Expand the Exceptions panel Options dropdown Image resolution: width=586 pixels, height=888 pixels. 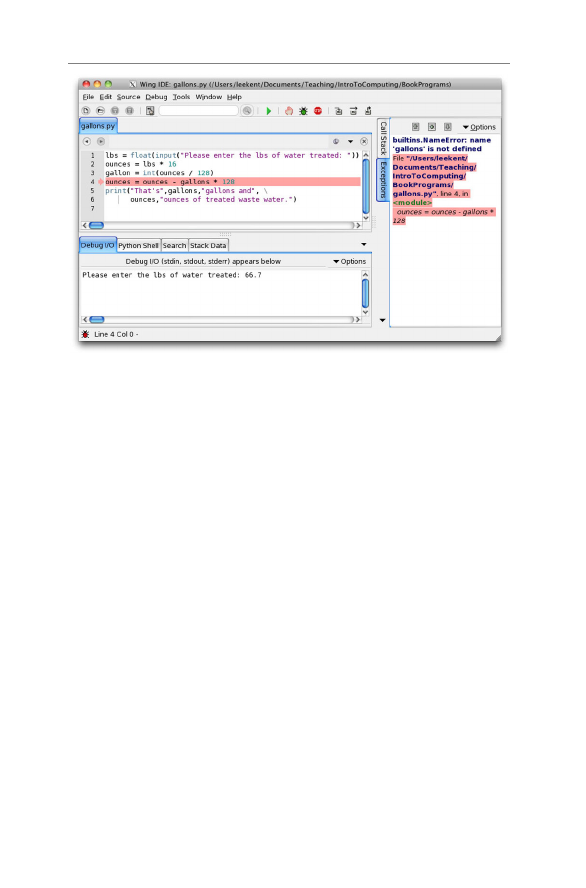[479, 127]
